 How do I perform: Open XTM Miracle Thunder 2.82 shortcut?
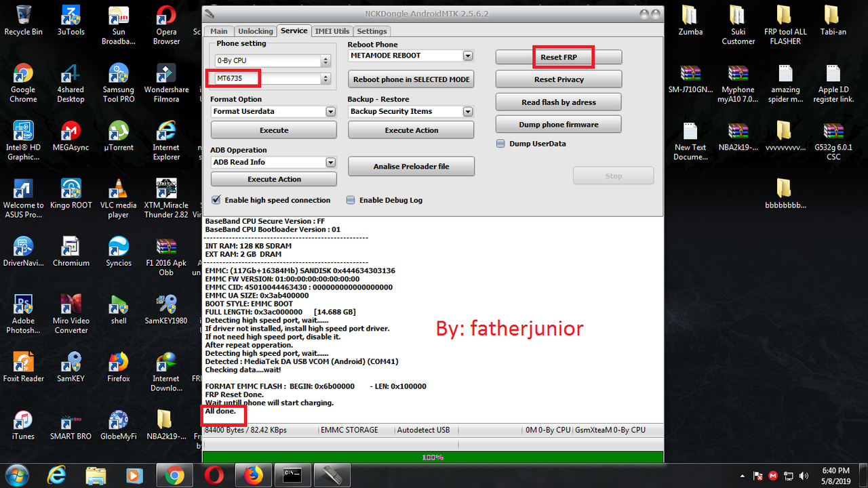pyautogui.click(x=166, y=198)
